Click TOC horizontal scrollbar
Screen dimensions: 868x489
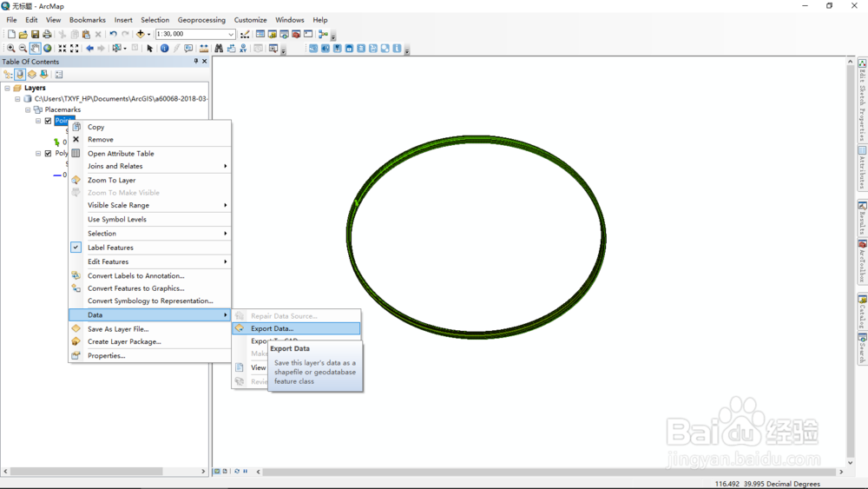point(86,472)
